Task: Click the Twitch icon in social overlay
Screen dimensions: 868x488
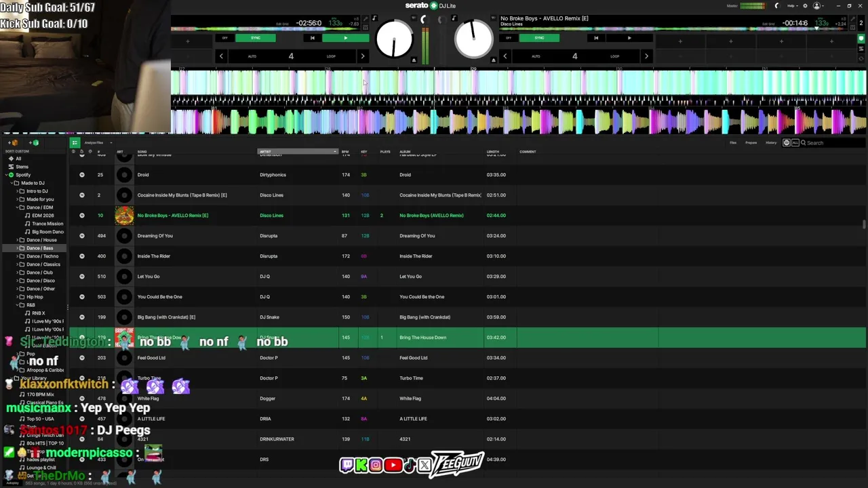Action: click(347, 465)
